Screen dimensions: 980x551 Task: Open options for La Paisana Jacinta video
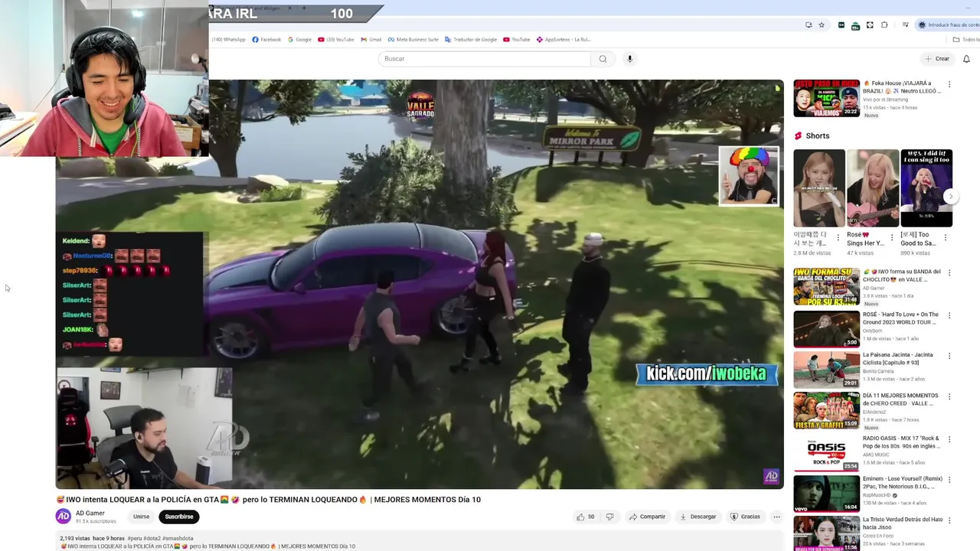tap(949, 356)
